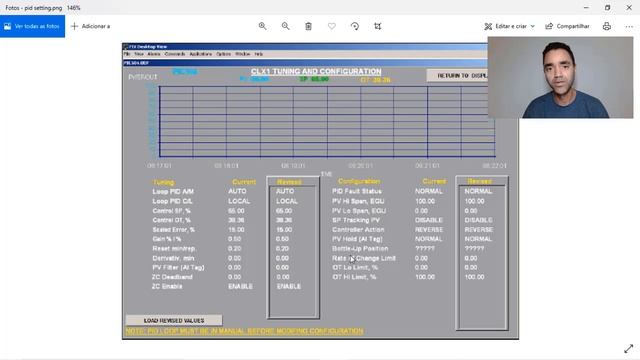Rotate the photo
The image size is (640, 360).
click(x=355, y=26)
